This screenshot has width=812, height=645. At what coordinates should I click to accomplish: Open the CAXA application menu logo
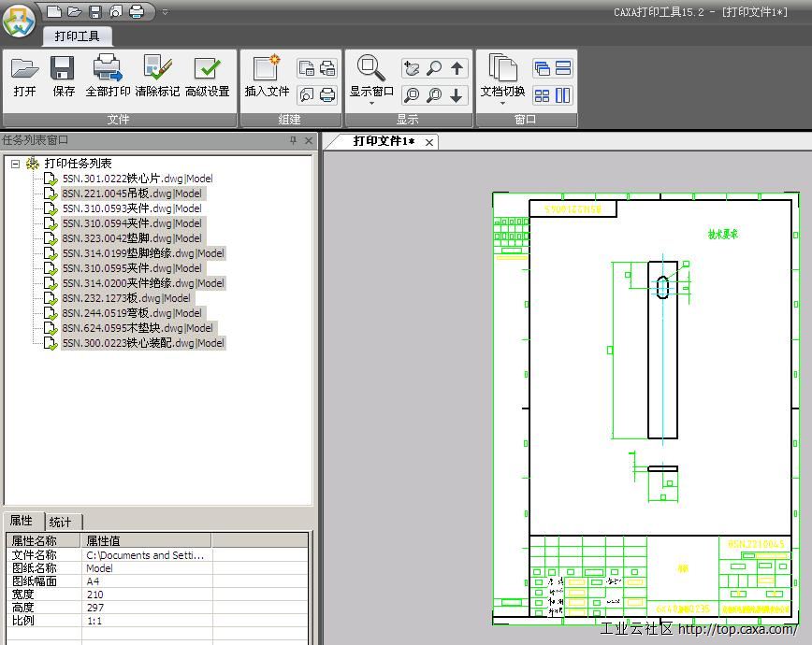click(x=19, y=21)
